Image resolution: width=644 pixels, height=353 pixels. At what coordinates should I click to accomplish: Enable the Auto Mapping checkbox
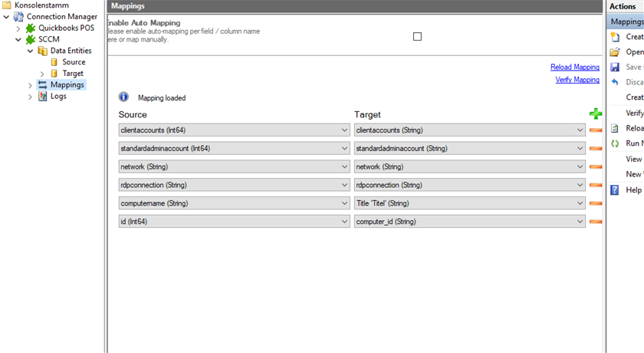pos(417,36)
